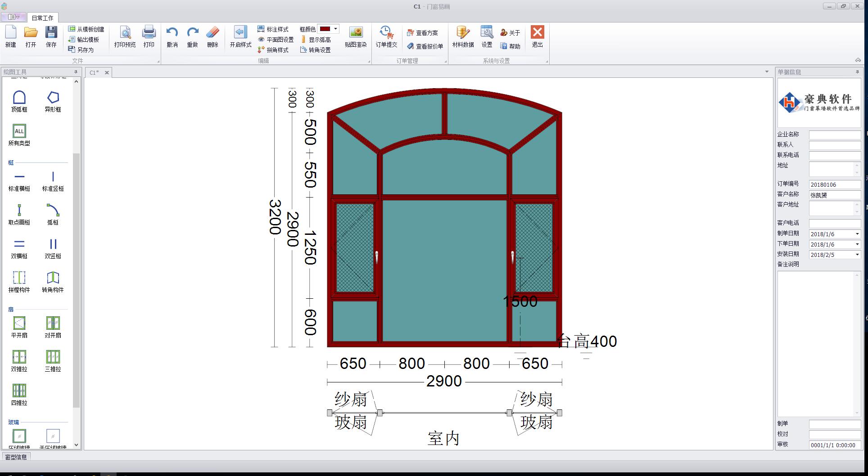This screenshot has width=868, height=476.
Task: Expand the 制单日期 date dropdown
Action: [857, 234]
